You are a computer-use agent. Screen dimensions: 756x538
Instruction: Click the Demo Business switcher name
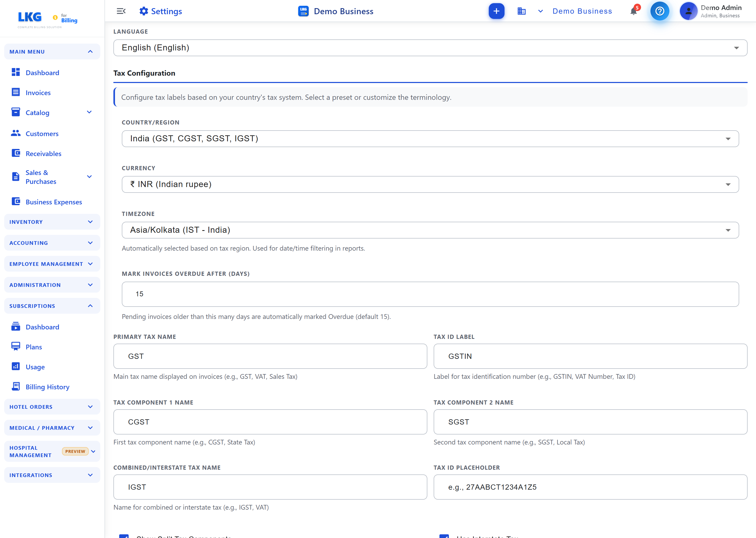(582, 11)
